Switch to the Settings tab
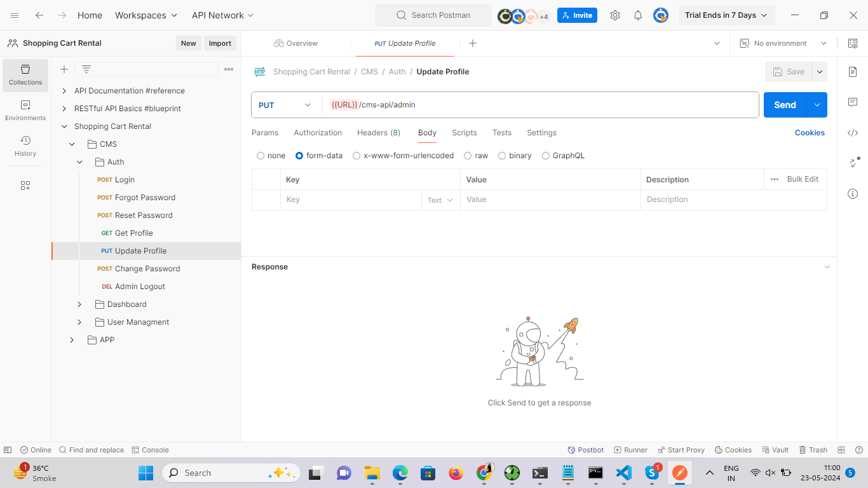Viewport: 868px width, 488px height. (x=541, y=133)
